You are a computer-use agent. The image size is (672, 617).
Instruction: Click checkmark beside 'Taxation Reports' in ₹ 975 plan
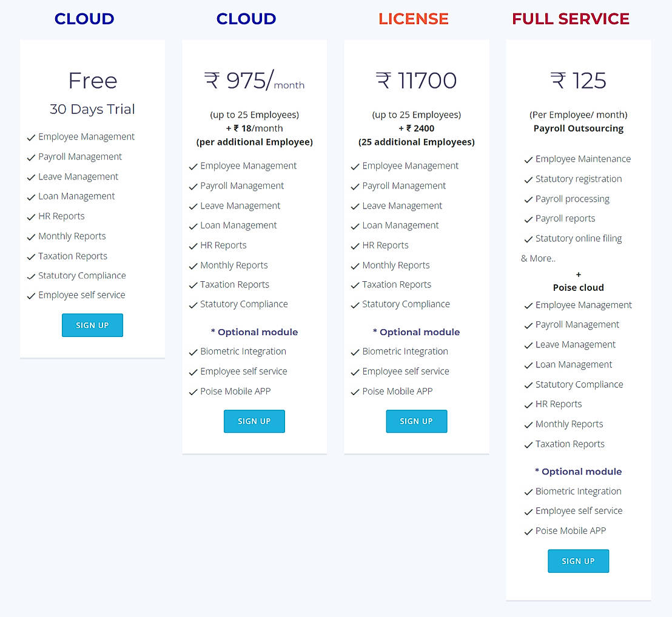tap(193, 285)
